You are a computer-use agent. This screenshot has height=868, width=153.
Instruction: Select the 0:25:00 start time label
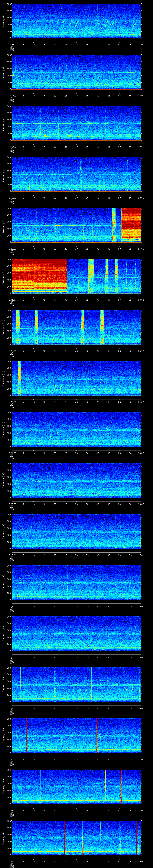(x=12, y=504)
